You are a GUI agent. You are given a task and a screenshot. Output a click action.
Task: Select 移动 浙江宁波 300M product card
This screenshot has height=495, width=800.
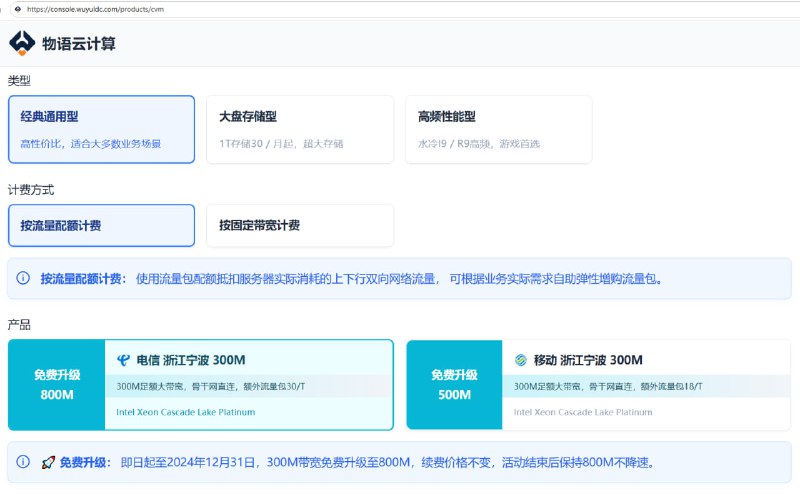(598, 385)
